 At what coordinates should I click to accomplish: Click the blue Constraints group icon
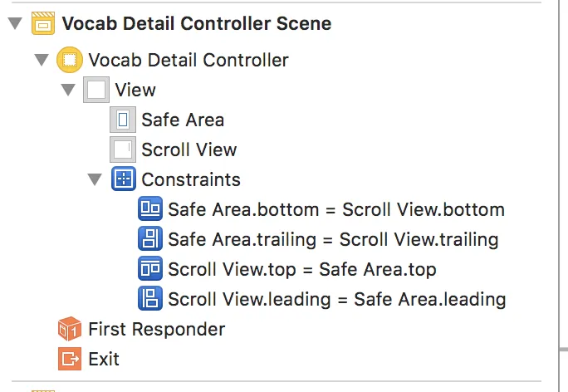123,179
